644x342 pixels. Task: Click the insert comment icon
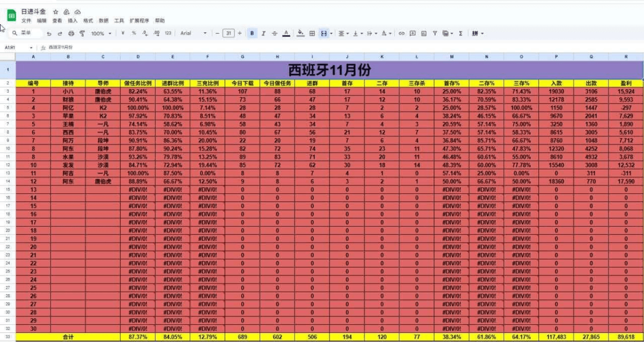coord(412,33)
